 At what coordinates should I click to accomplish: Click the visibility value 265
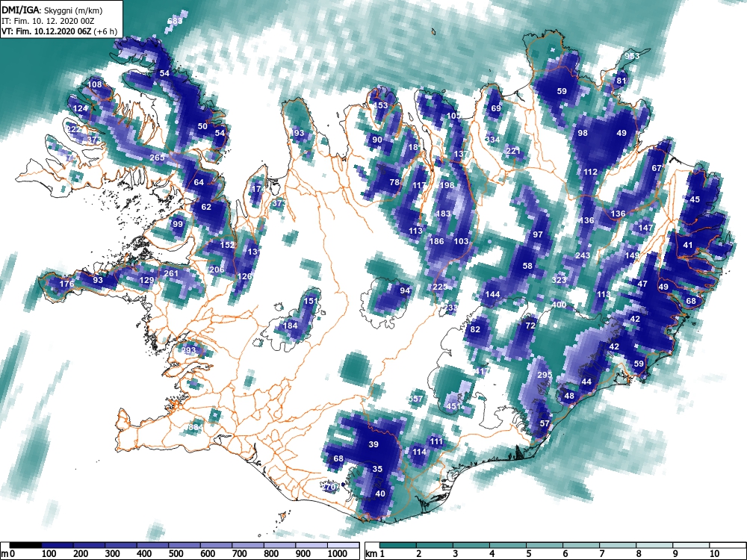point(157,158)
